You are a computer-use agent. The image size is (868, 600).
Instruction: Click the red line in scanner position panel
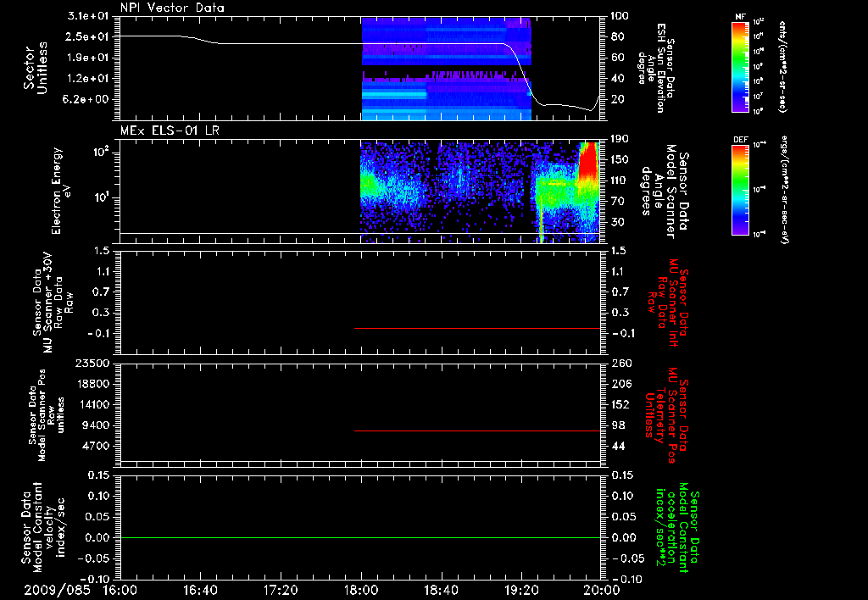pos(477,431)
